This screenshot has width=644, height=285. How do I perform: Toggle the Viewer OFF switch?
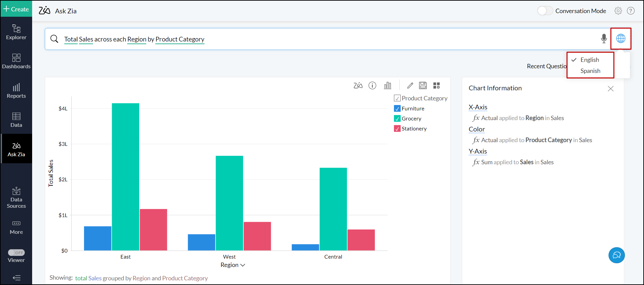[x=16, y=253]
